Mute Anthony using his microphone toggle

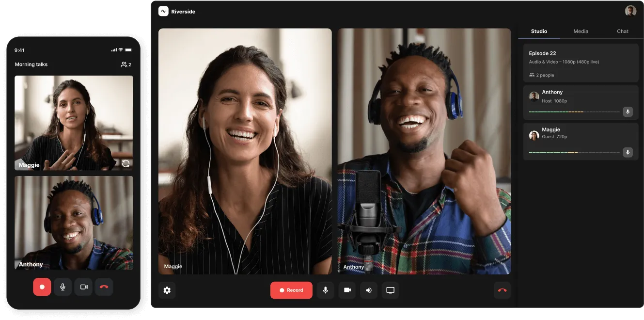[x=628, y=112]
